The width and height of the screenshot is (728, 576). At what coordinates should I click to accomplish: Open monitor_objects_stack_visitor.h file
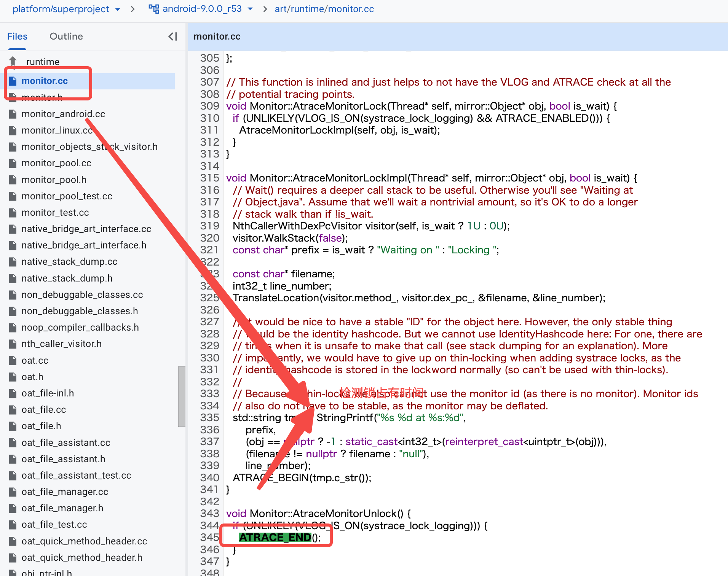click(89, 146)
